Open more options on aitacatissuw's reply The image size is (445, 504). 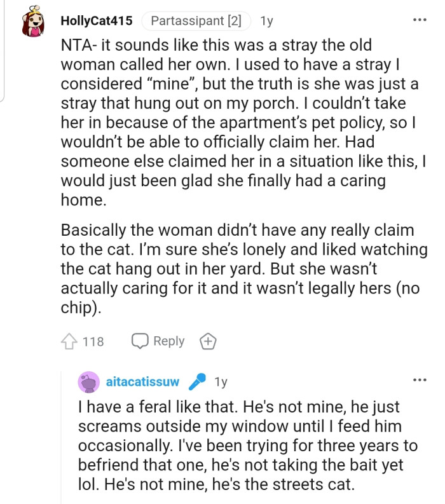(420, 380)
